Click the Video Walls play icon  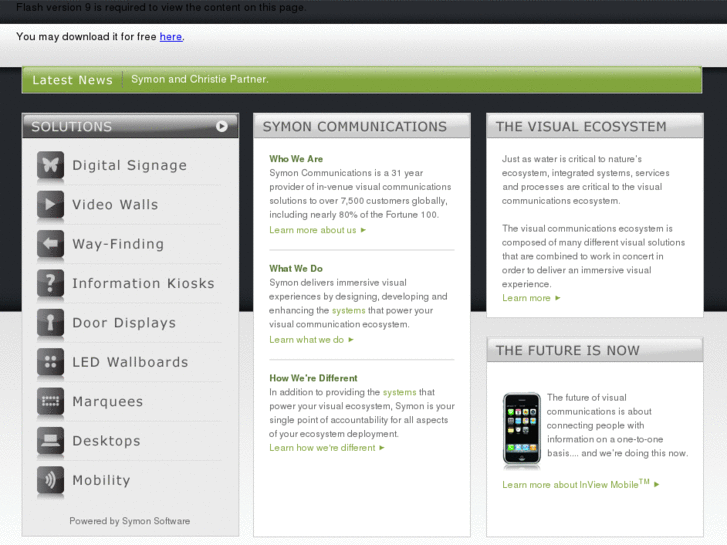pos(51,205)
